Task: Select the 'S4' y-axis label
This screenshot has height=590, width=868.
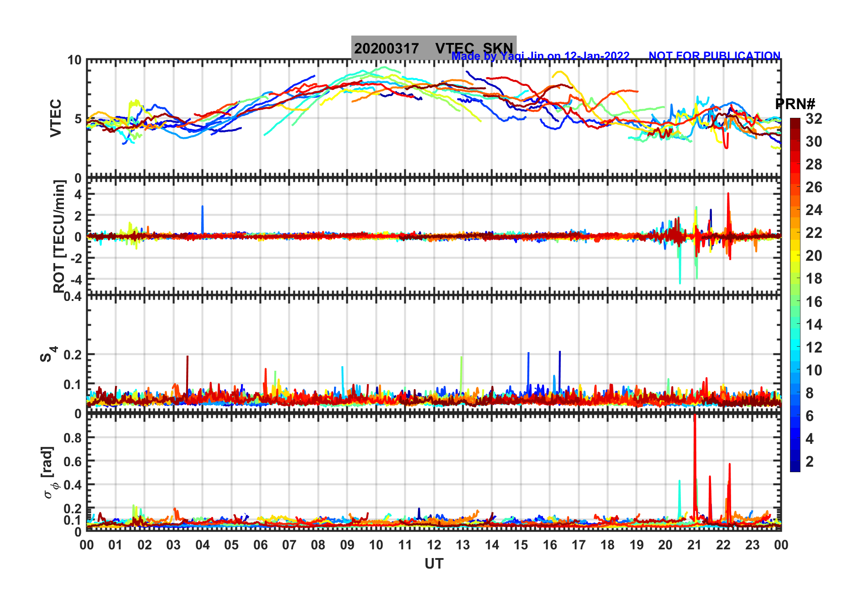Action: 48,354
